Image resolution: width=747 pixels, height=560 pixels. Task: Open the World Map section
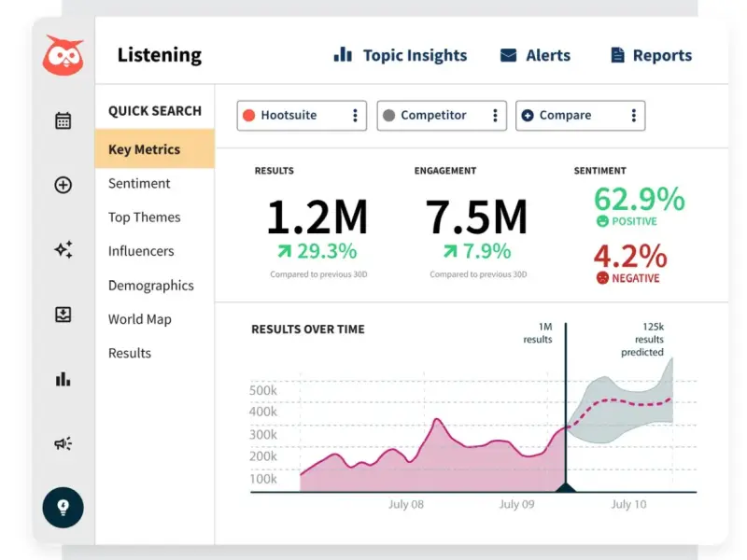tap(139, 319)
